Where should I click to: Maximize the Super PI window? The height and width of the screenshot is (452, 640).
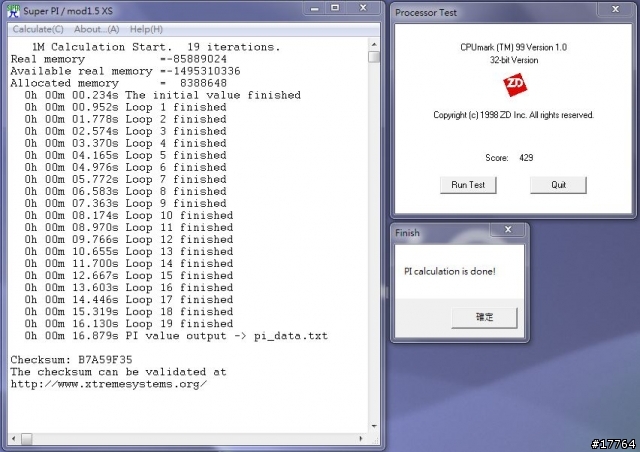[x=335, y=8]
